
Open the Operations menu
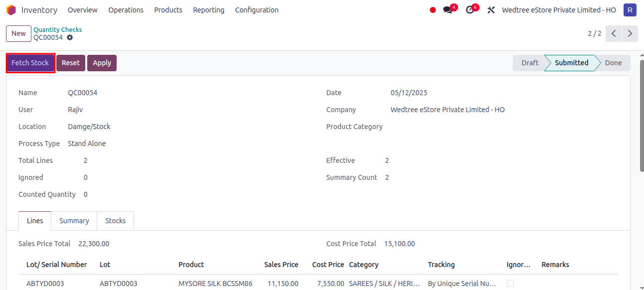pos(126,10)
